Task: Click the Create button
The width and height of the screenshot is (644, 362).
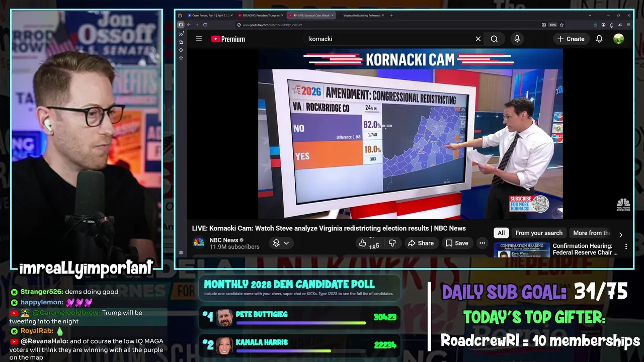Action: 571,39
